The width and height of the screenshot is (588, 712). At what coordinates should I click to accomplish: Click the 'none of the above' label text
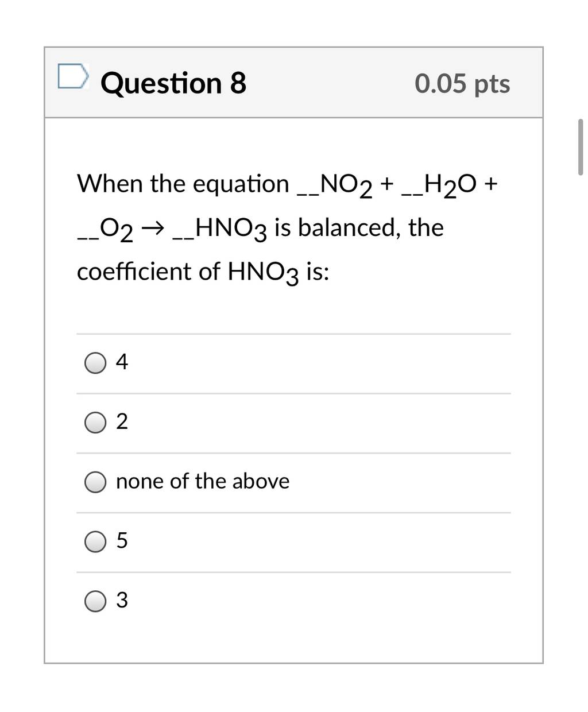[x=203, y=481]
